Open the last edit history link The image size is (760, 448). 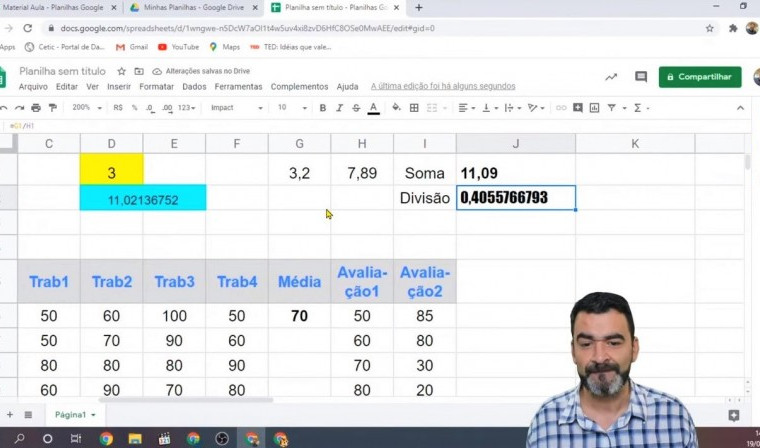443,87
